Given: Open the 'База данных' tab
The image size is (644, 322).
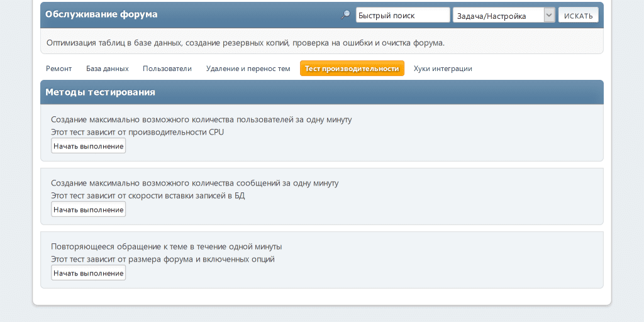Looking at the screenshot, I should (107, 69).
